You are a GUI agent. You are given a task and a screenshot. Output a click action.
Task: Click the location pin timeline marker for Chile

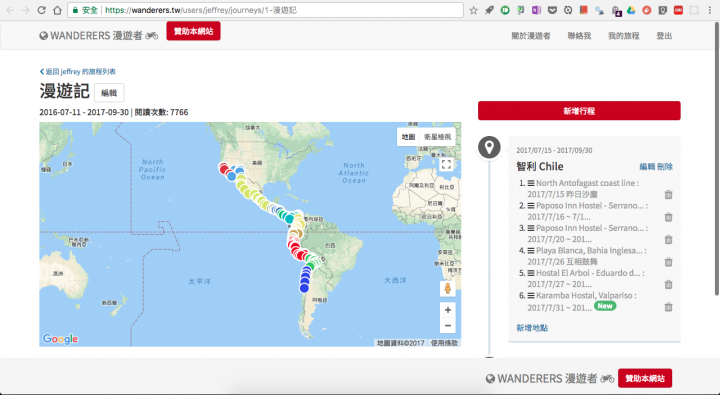(x=489, y=147)
